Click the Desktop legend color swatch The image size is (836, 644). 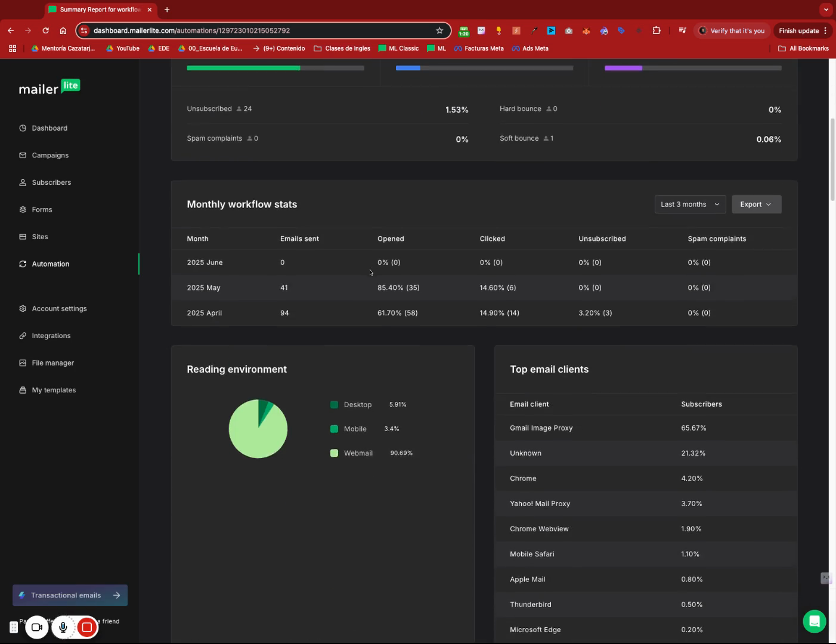coord(334,404)
